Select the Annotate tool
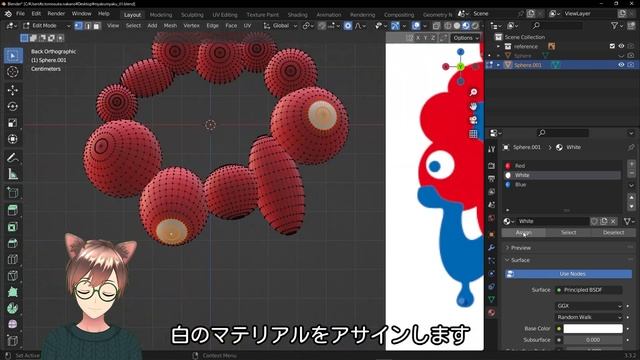Viewport: 640px width, 360px height. 13,158
